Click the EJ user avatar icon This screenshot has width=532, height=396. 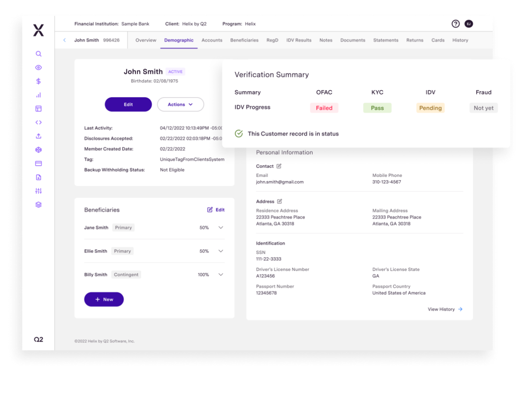(x=469, y=24)
